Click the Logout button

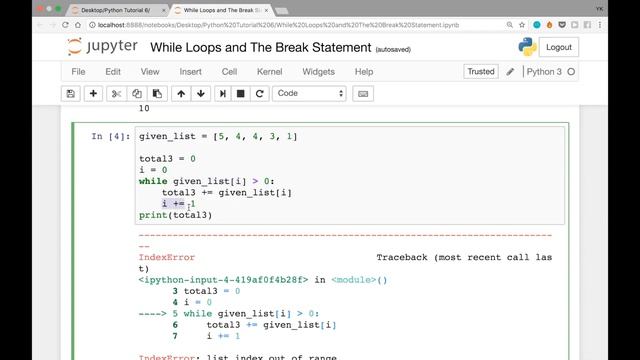click(x=559, y=47)
